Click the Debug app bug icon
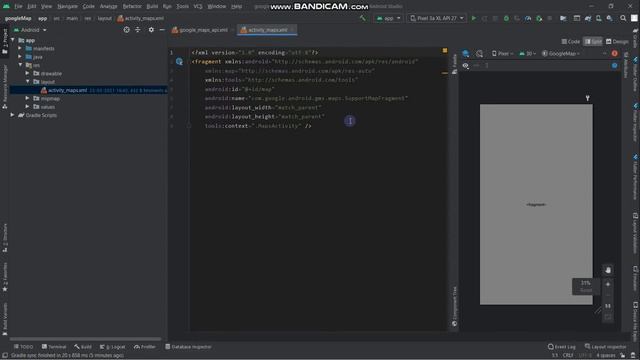The width and height of the screenshot is (640, 360). 506,18
